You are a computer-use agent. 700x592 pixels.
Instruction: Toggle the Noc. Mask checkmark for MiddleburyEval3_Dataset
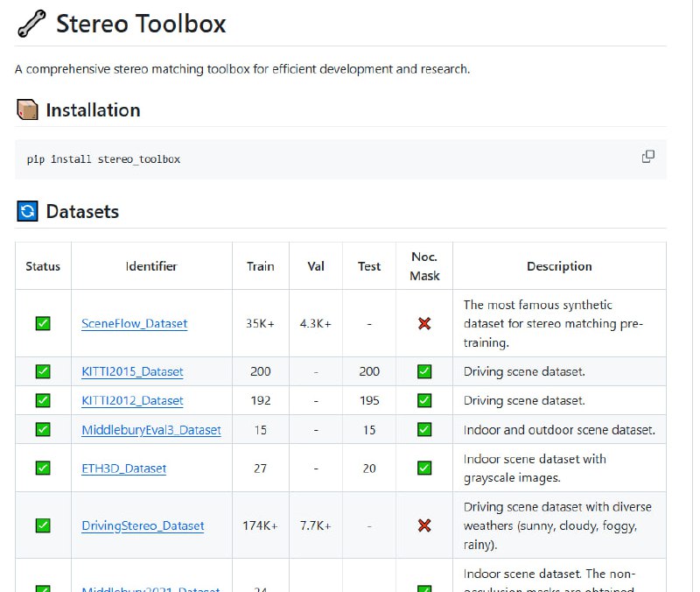point(424,430)
